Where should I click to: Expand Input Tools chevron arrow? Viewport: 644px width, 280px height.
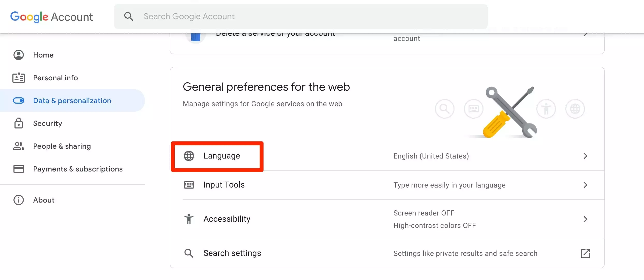tap(586, 185)
